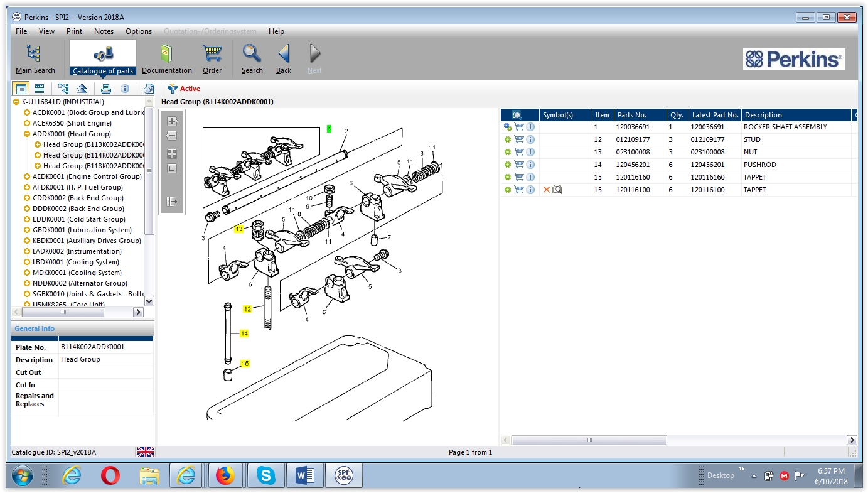
Task: Click parts table horizontal scrollbar right arrow
Action: pos(852,440)
